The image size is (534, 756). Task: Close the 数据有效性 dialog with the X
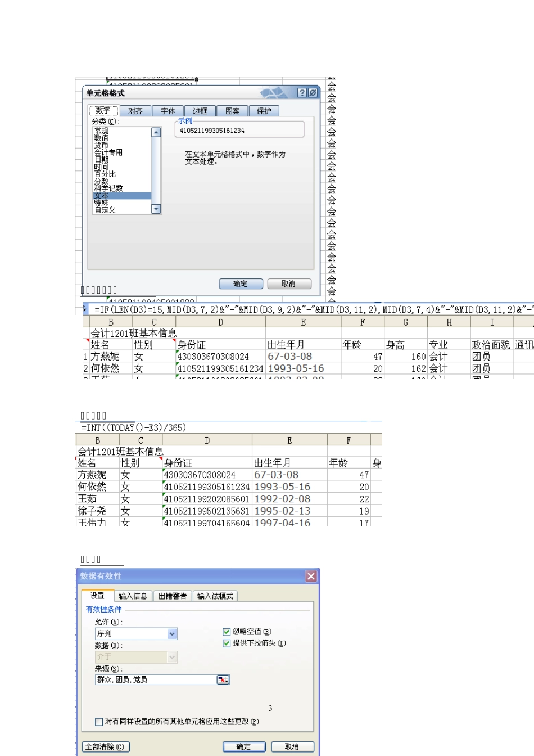point(311,576)
